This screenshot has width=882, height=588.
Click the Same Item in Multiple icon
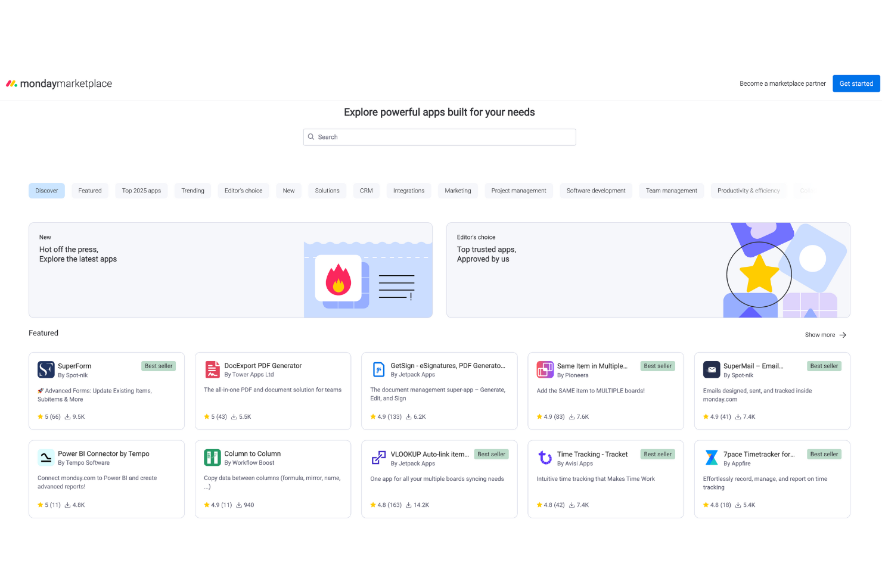(x=545, y=370)
